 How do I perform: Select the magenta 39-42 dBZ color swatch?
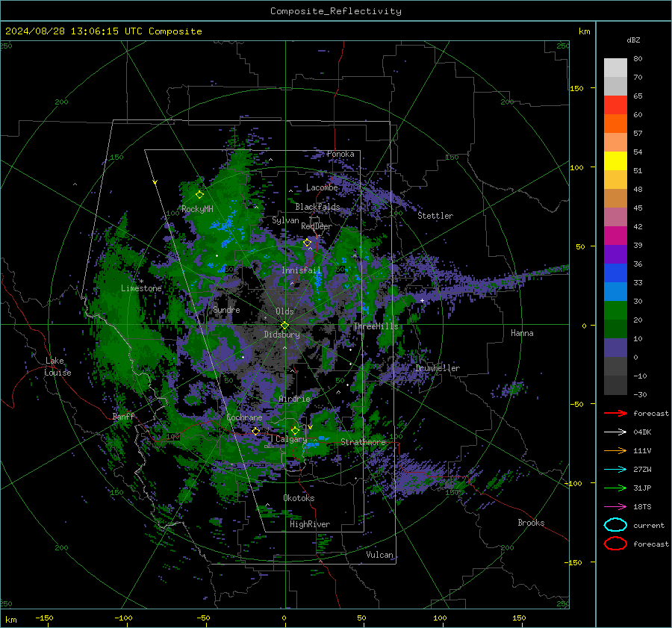click(x=615, y=236)
